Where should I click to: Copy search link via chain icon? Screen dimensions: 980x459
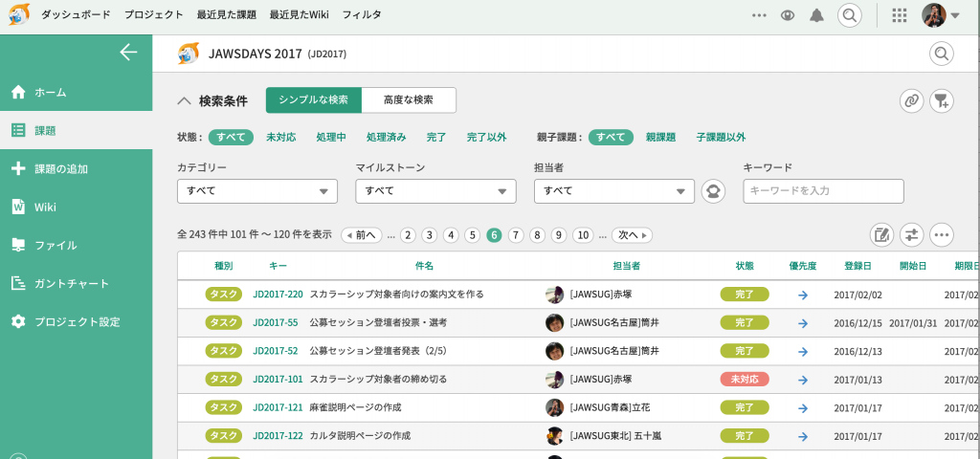click(x=912, y=100)
